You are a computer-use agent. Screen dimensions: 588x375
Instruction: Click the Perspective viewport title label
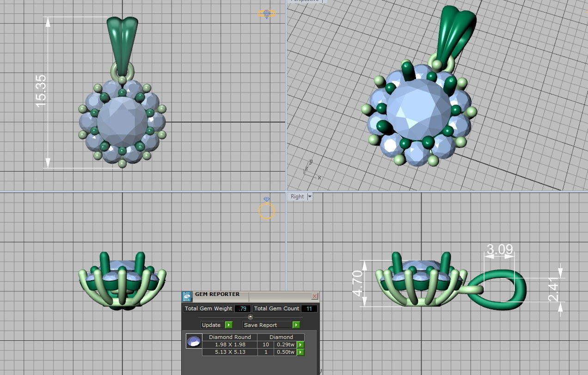pyautogui.click(x=305, y=1)
